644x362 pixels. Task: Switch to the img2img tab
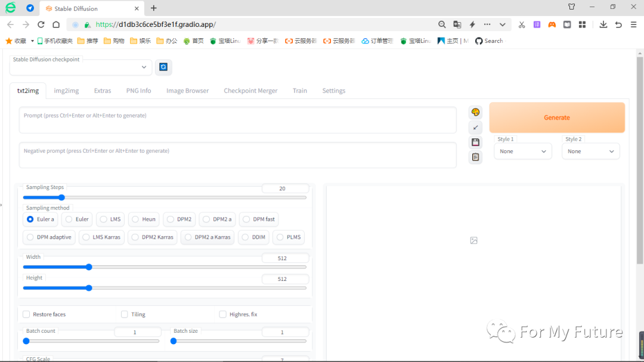click(66, 91)
